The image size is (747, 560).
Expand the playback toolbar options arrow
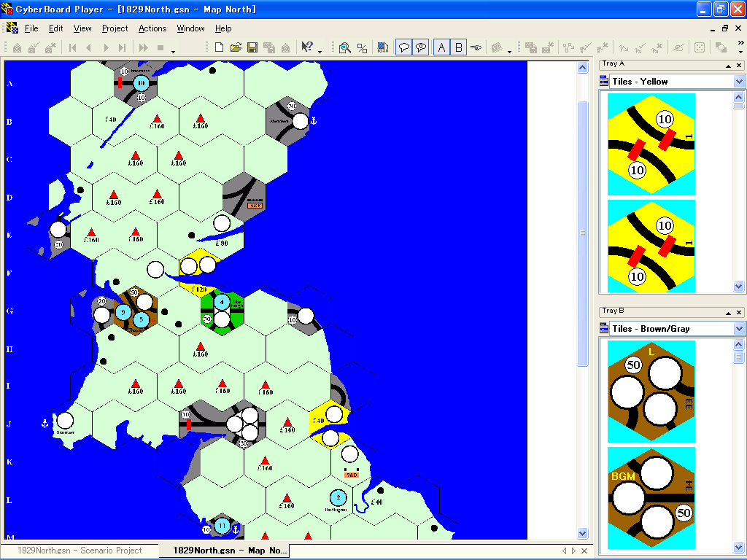[174, 51]
